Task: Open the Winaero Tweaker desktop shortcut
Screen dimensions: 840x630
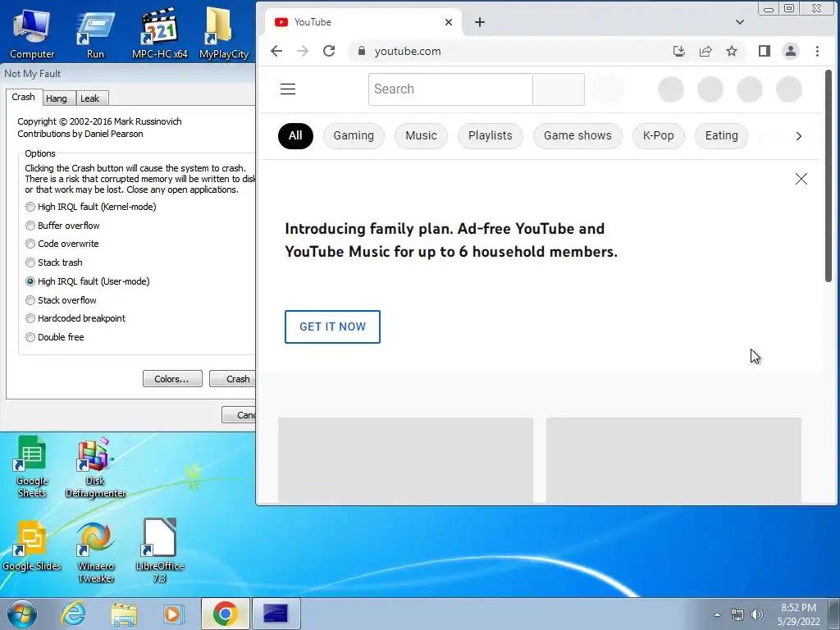Action: click(96, 552)
